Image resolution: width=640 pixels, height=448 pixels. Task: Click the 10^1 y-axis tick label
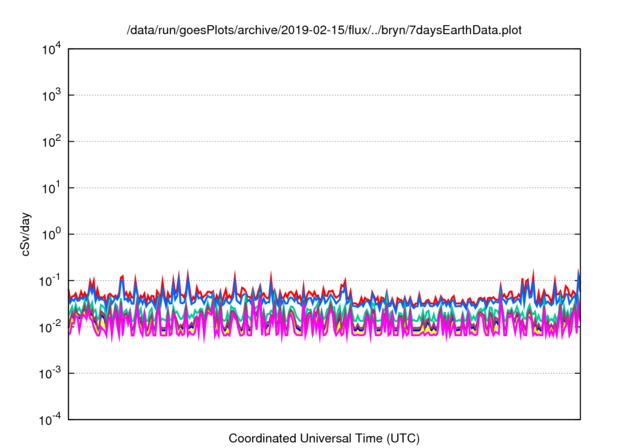[x=51, y=189]
